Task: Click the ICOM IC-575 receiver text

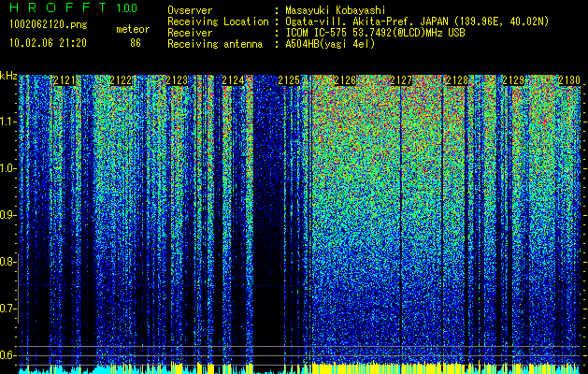Action: pyautogui.click(x=375, y=33)
